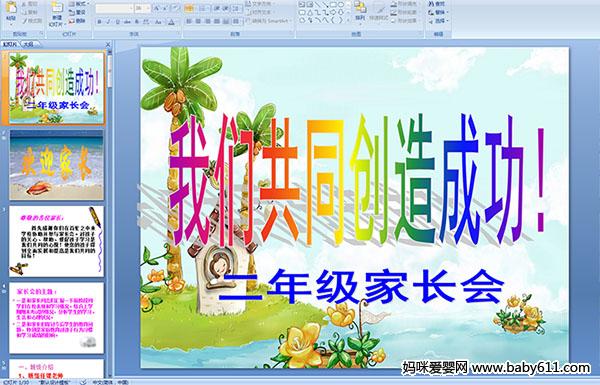The image size is (600, 385).
Task: Select slide 4 thumbnail with pink text
Action: pyautogui.click(x=56, y=318)
